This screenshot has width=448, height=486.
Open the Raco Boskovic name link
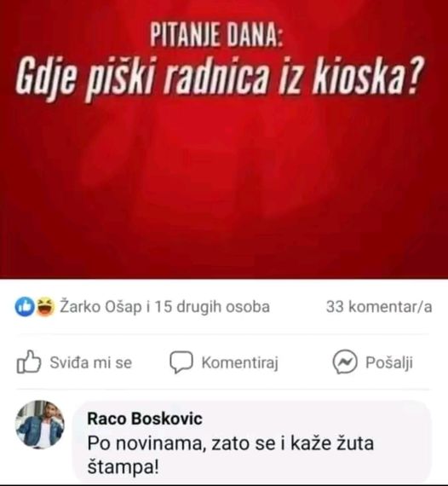click(145, 419)
